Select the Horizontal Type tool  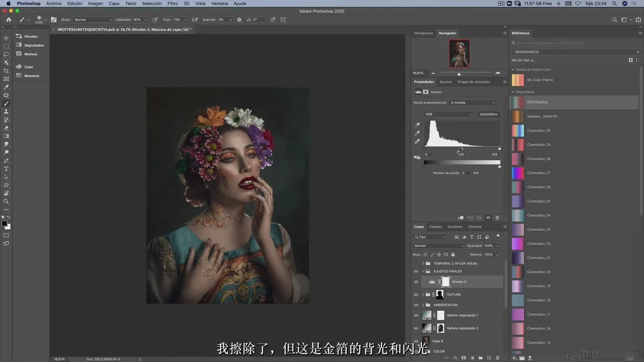click(x=6, y=169)
